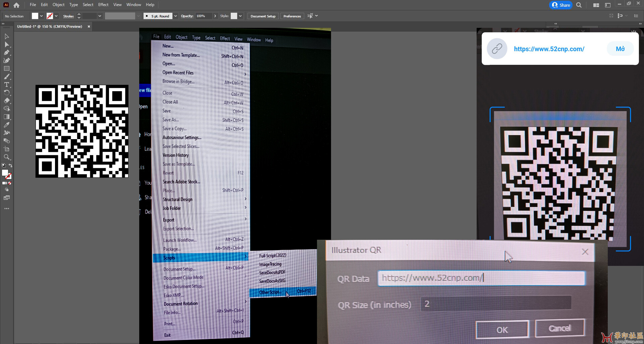
Task: Select the Curvature tool
Action: click(x=6, y=60)
